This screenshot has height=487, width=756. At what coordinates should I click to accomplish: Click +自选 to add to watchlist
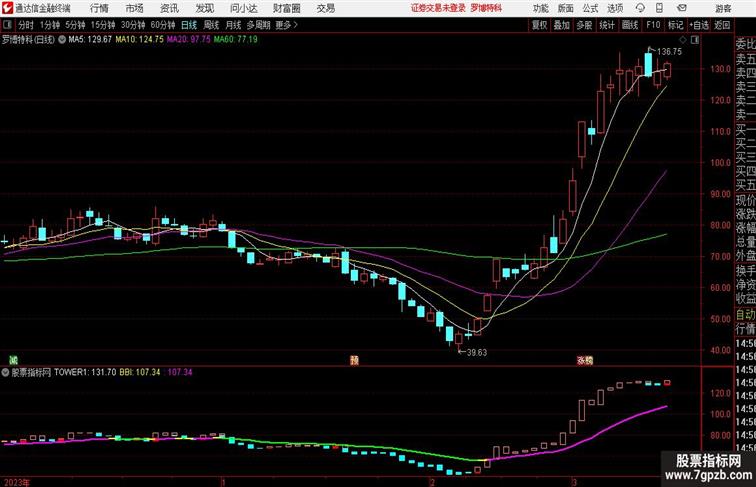point(699,25)
